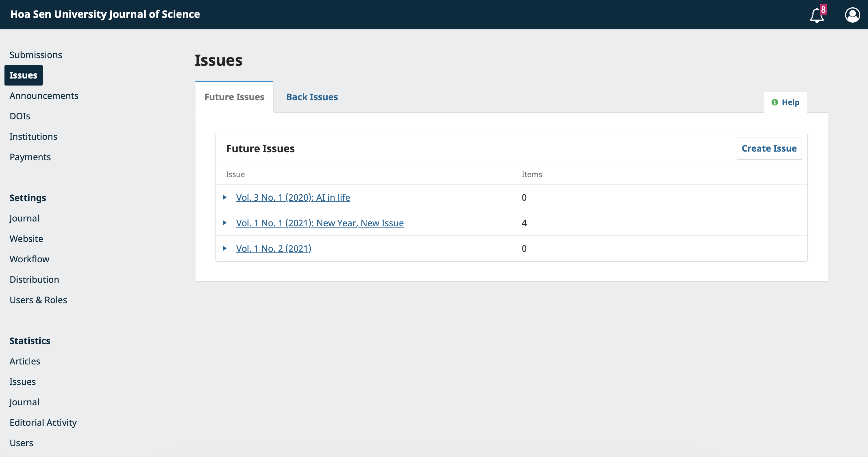
Task: Go to Submissions in the sidebar
Action: pos(36,55)
